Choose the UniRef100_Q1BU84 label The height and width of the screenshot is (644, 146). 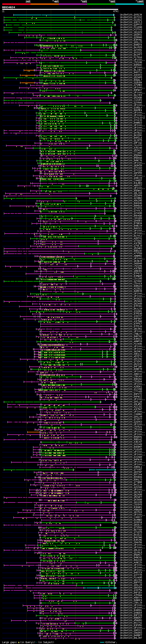click(x=131, y=82)
